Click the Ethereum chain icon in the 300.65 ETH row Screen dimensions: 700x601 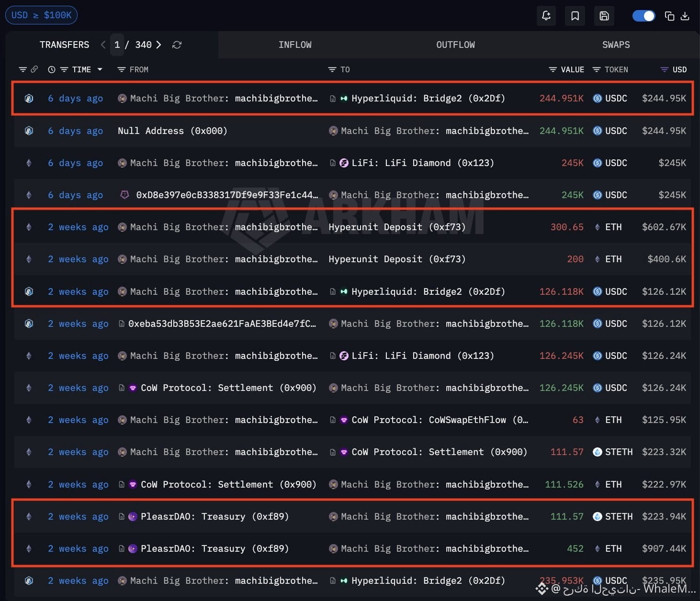(29, 227)
